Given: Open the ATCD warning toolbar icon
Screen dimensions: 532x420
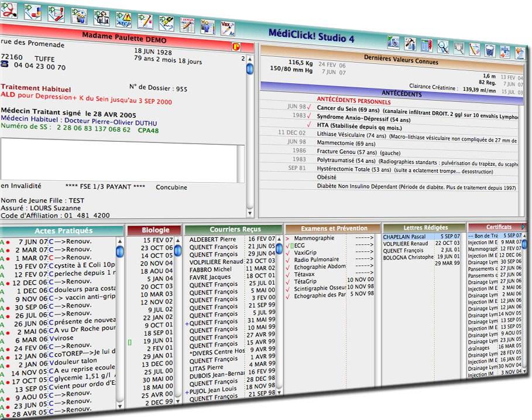Looking at the screenshot, I should [x=123, y=20].
